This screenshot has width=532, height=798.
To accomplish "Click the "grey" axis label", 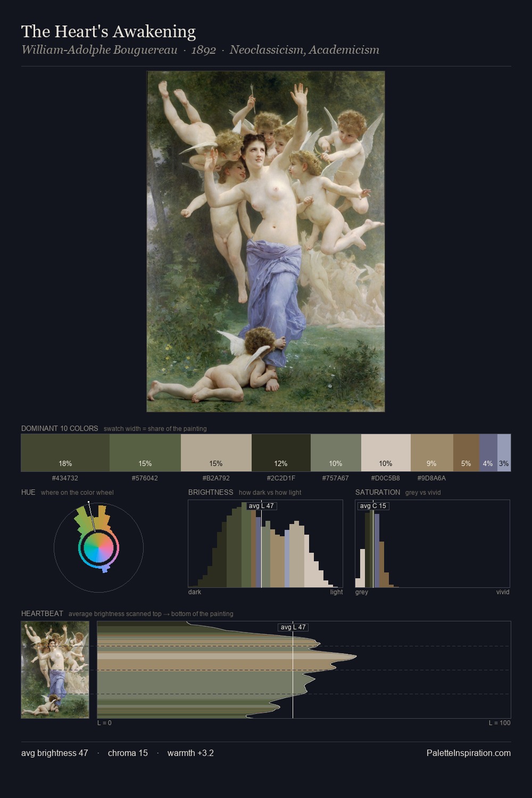I will [362, 592].
